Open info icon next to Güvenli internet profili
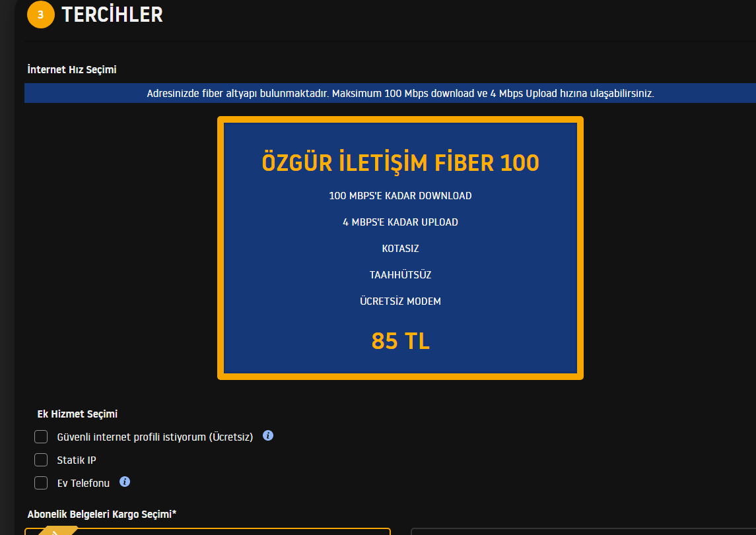 [268, 435]
